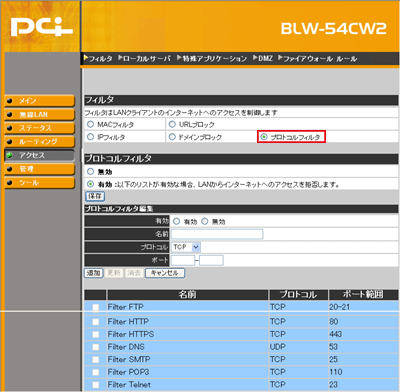Click the ポート範囲 column header
This screenshot has width=400, height=392.
363,295
